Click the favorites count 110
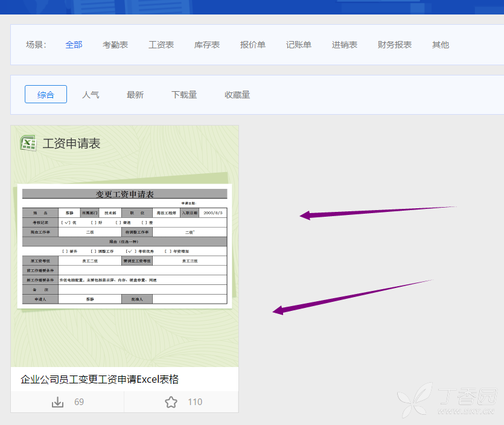 click(195, 402)
